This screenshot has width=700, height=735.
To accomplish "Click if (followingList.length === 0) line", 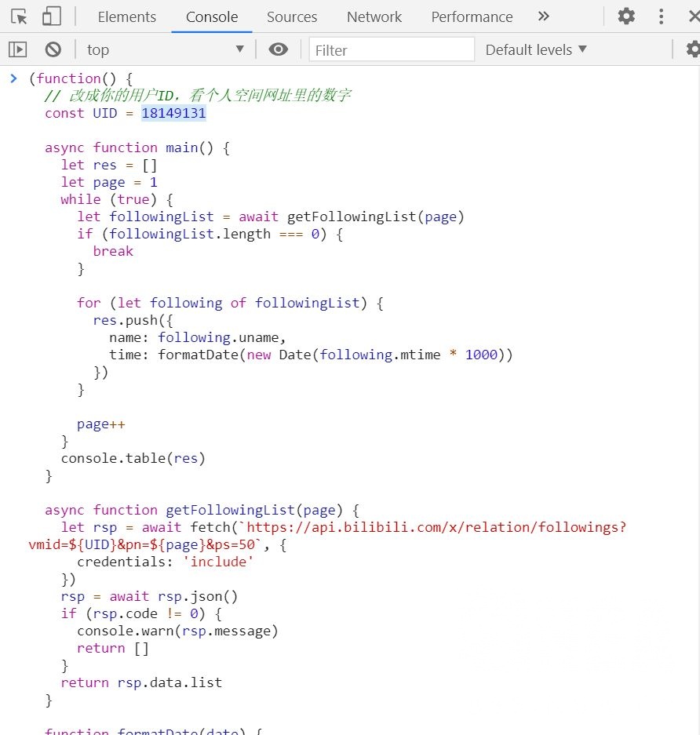I will 210,234.
